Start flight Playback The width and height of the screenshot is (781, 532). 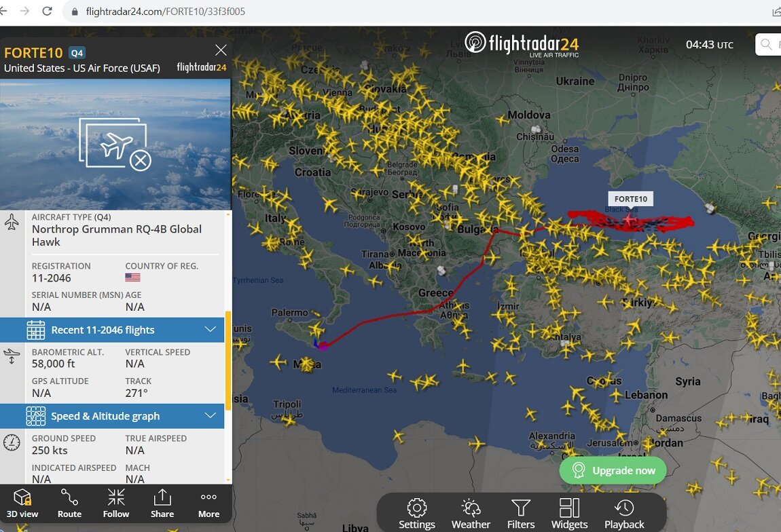[624, 514]
